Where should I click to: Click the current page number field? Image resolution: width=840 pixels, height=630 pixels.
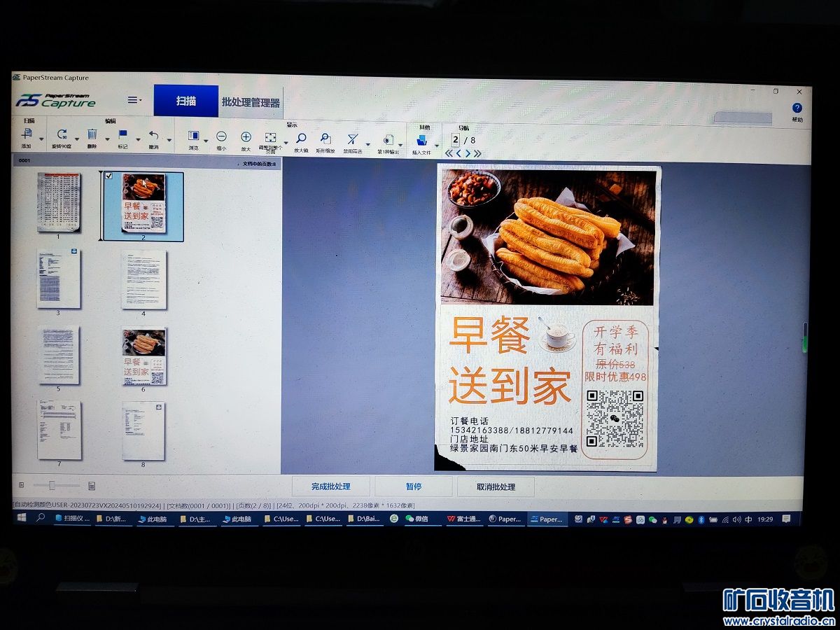(456, 140)
